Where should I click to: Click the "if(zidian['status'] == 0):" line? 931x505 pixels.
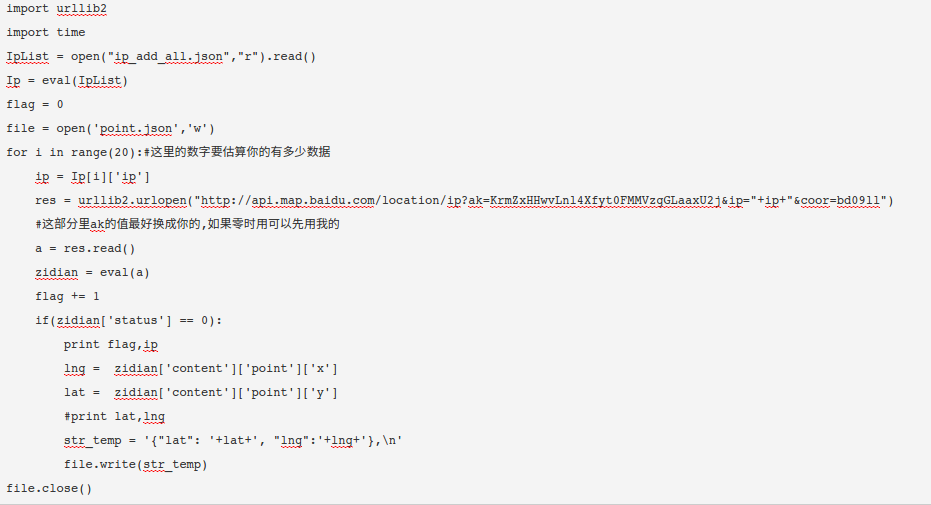point(128,321)
